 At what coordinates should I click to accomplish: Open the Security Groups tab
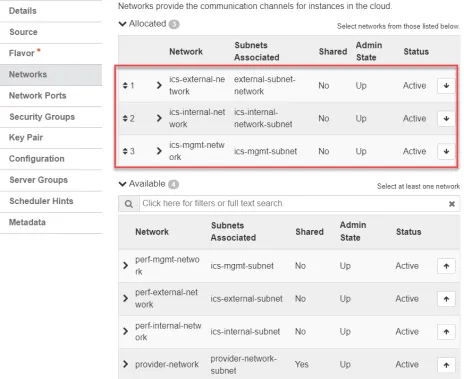tap(51, 117)
